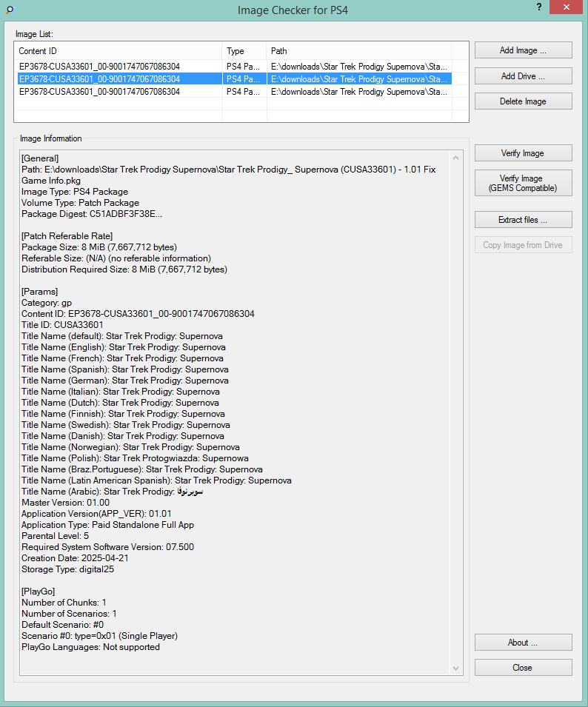Click the 'Volume Type: Patch Package' line
This screenshot has height=707, width=588.
(x=80, y=203)
